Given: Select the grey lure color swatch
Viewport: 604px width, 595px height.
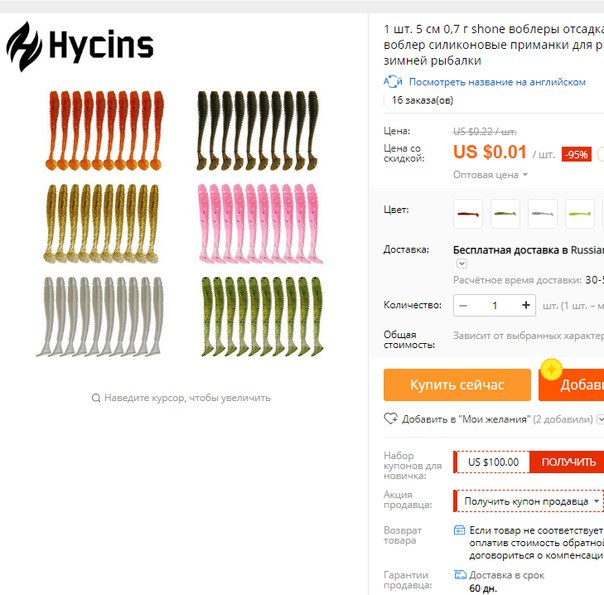Looking at the screenshot, I should pyautogui.click(x=542, y=214).
